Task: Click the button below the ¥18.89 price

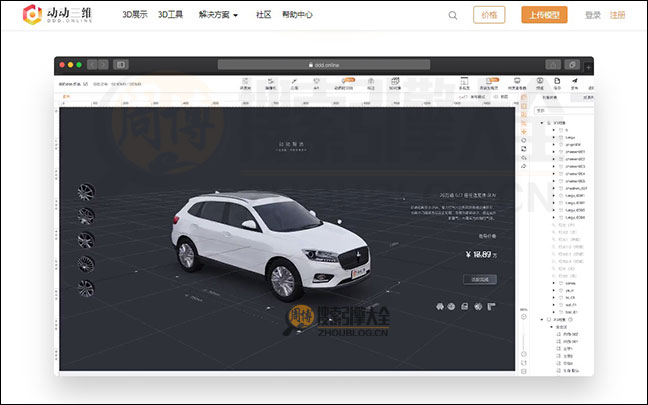Action: pos(480,279)
